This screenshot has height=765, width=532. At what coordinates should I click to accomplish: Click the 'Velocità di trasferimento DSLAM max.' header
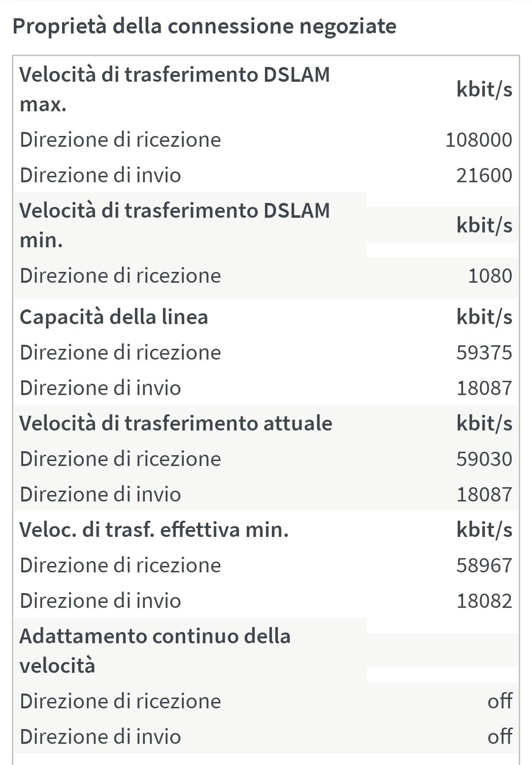[174, 90]
